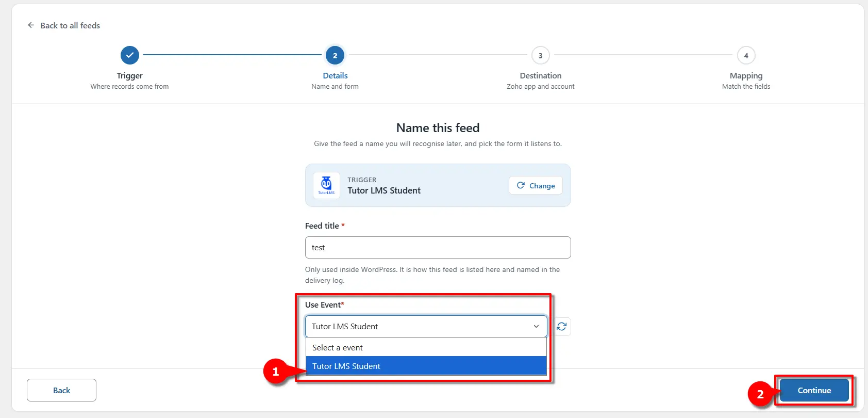Click the Continue button
The width and height of the screenshot is (868, 418).
pyautogui.click(x=814, y=390)
